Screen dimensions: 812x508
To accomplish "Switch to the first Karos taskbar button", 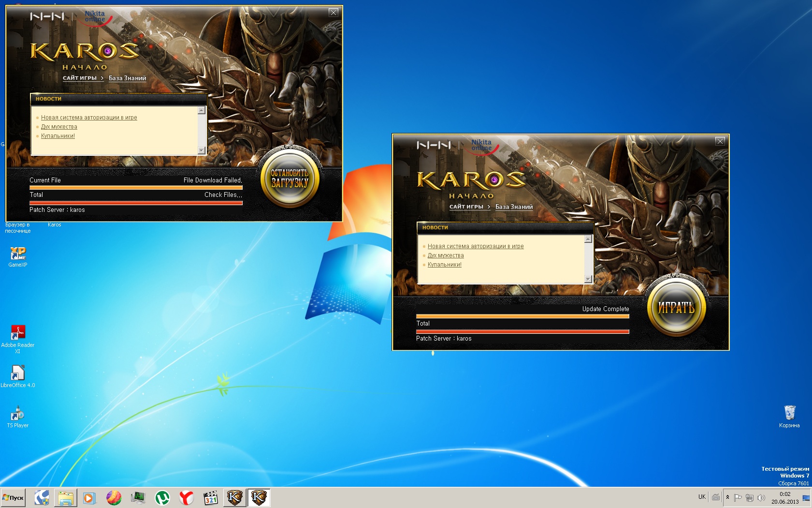I will (234, 497).
